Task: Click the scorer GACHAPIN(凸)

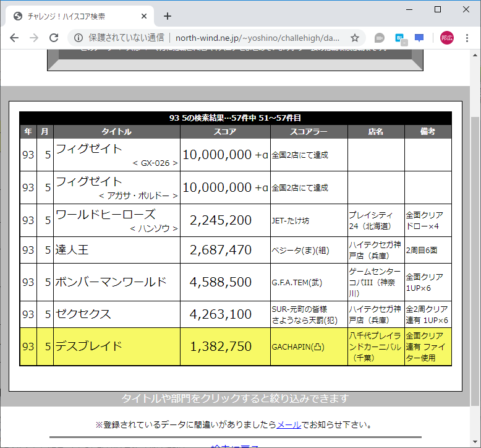Action: pos(298,347)
